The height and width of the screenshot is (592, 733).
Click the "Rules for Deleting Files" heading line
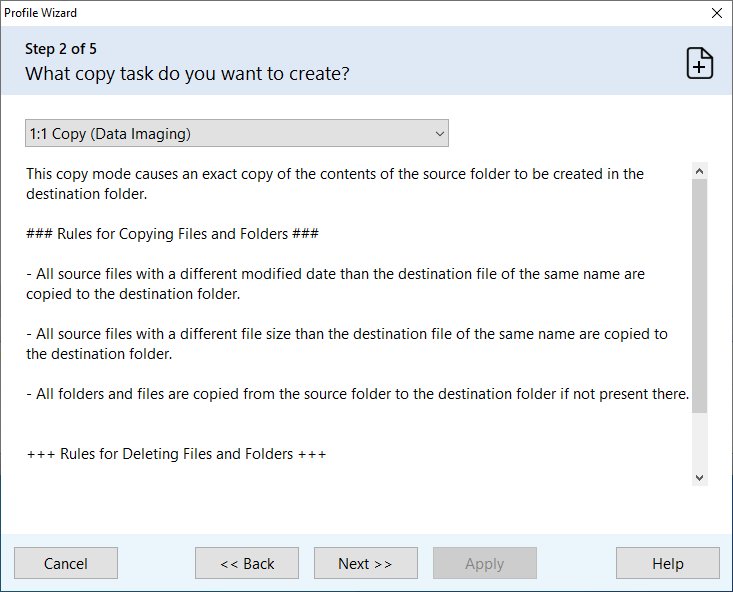pyautogui.click(x=176, y=454)
